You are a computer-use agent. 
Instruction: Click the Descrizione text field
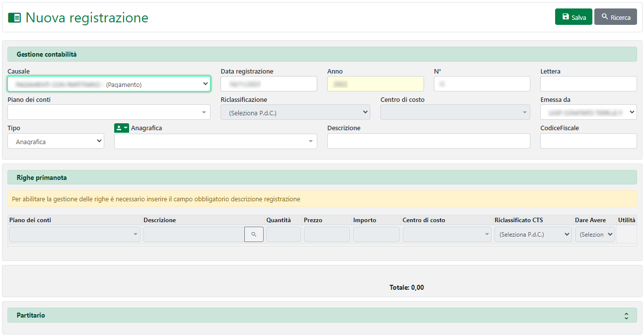(428, 141)
